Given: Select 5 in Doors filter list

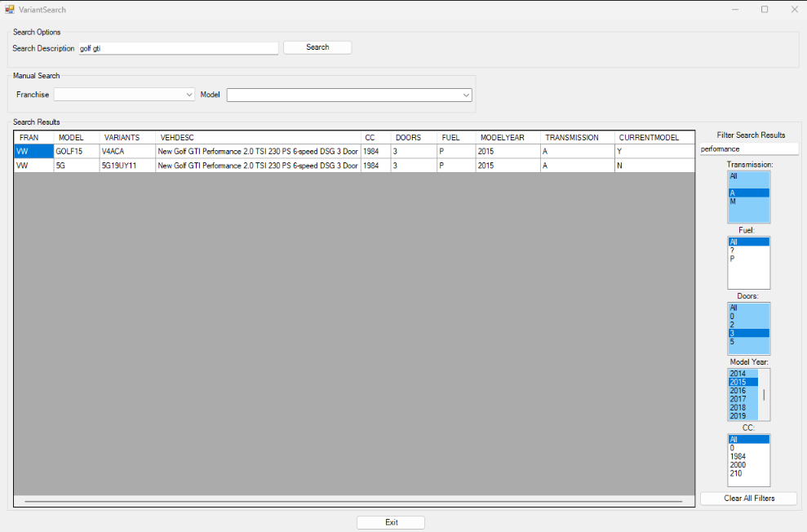Looking at the screenshot, I should 749,342.
